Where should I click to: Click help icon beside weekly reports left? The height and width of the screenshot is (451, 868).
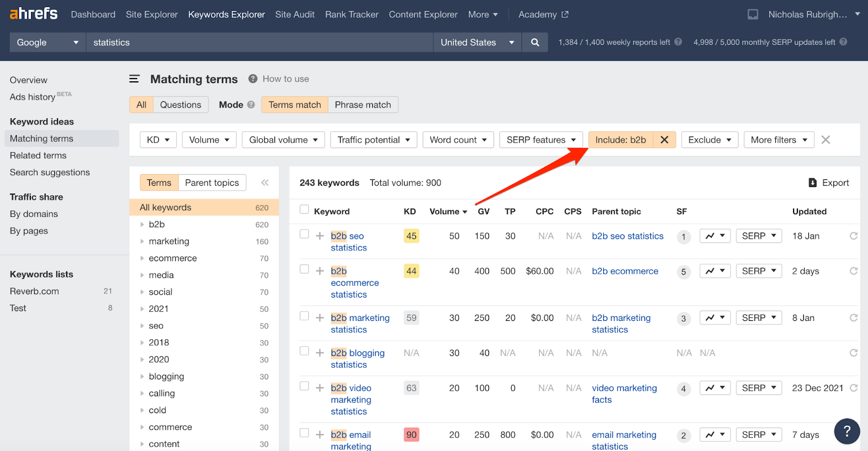tap(678, 42)
